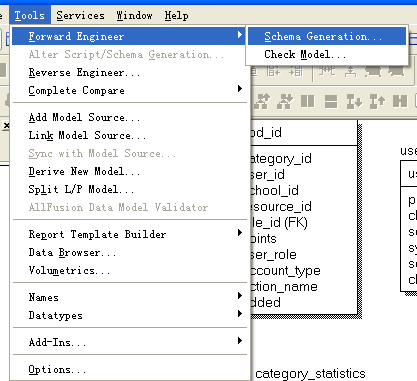The height and width of the screenshot is (381, 417).
Task: Click stacked boxes icon with up arrow
Action: [x=377, y=101]
